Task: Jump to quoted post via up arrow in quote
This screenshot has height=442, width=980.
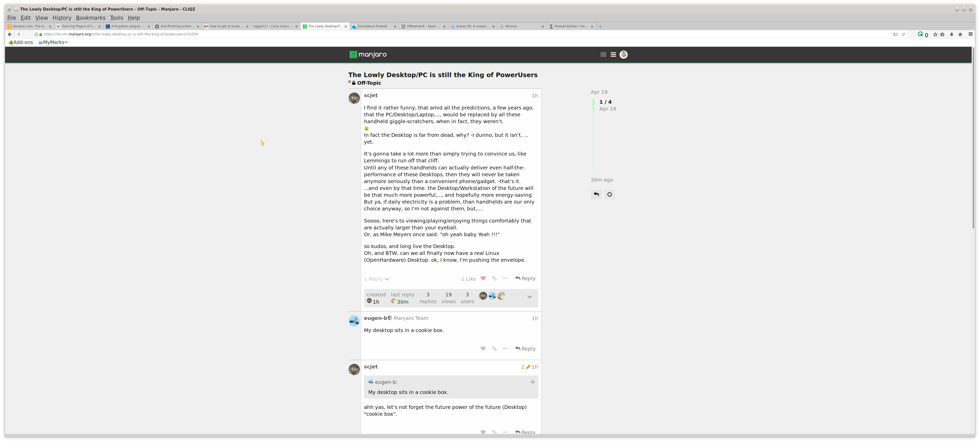Action: 533,382
